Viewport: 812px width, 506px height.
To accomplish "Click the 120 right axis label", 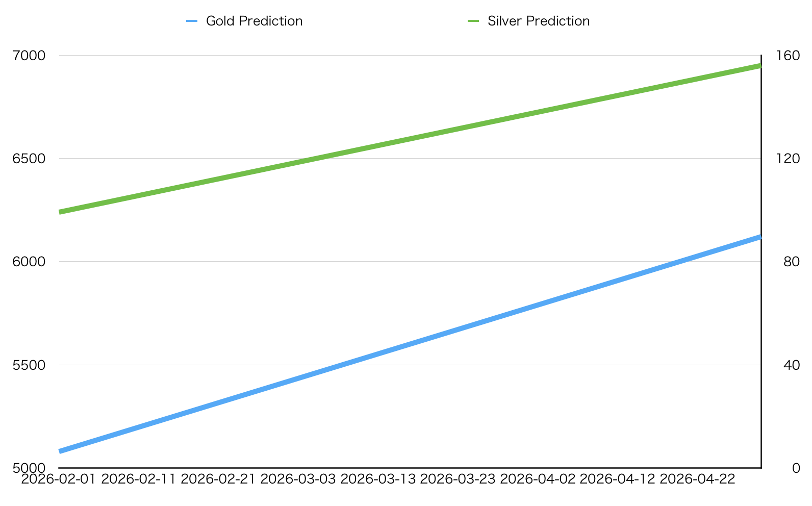I will coord(788,158).
